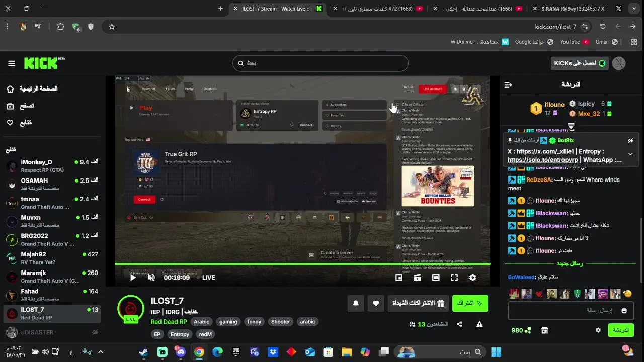Open the YouTube bookmark
The image size is (644, 362).
[x=574, y=42]
